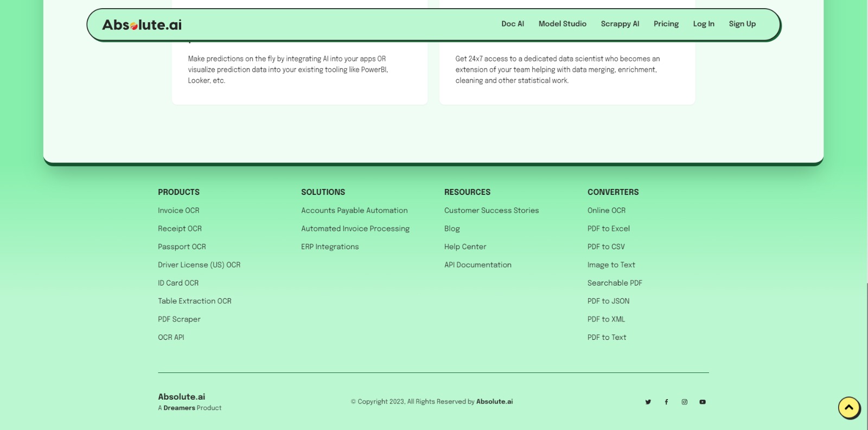The width and height of the screenshot is (868, 430).
Task: Go to Scrappy AI nav item
Action: (620, 24)
